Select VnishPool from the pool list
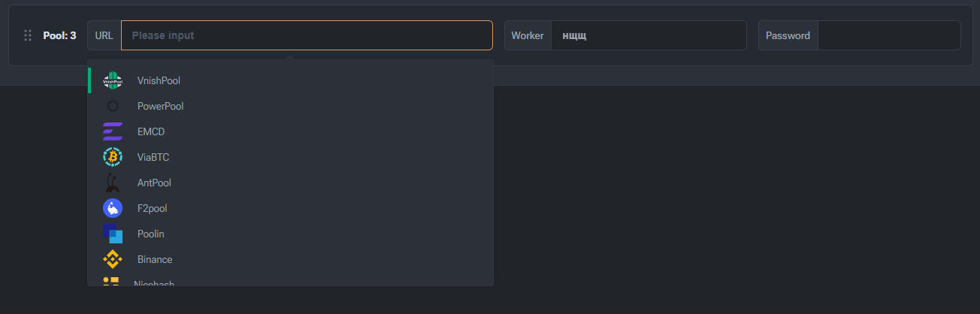Image resolution: width=980 pixels, height=314 pixels. coord(290,80)
